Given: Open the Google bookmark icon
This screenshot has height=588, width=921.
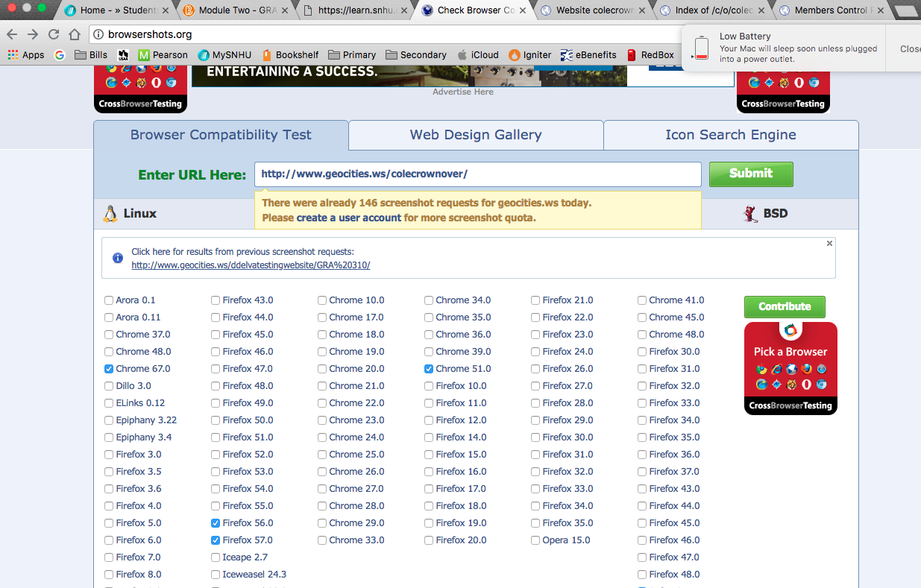Looking at the screenshot, I should pos(60,54).
